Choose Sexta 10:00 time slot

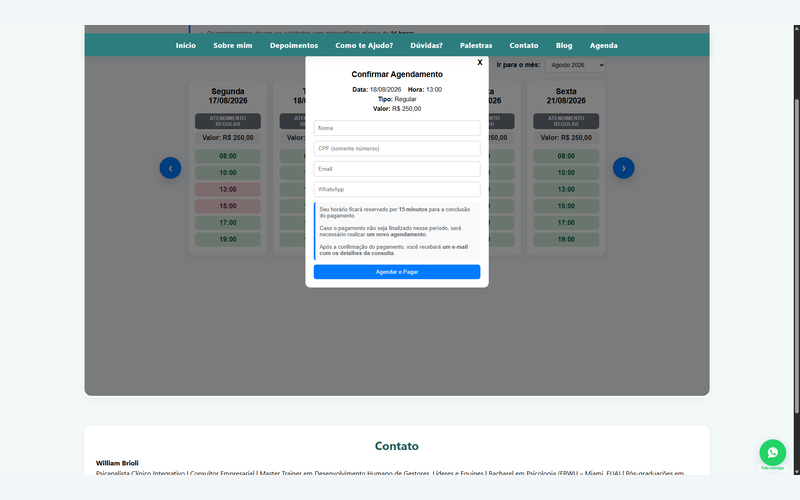pyautogui.click(x=566, y=172)
